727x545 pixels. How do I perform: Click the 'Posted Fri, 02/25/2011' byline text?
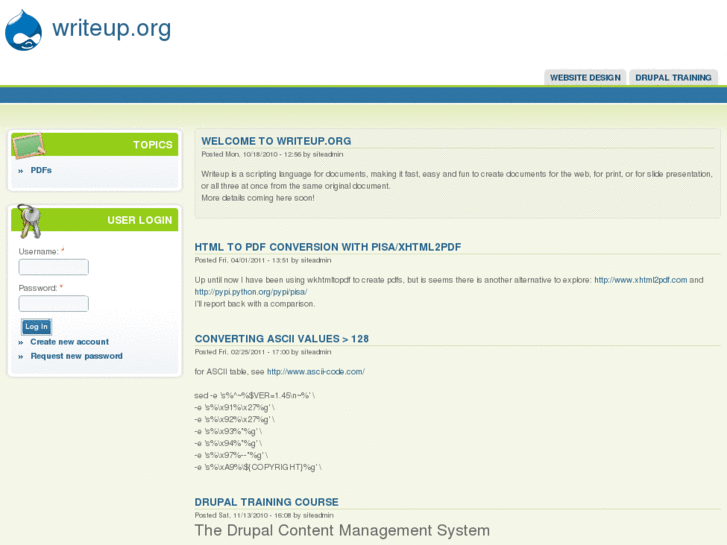[263, 352]
